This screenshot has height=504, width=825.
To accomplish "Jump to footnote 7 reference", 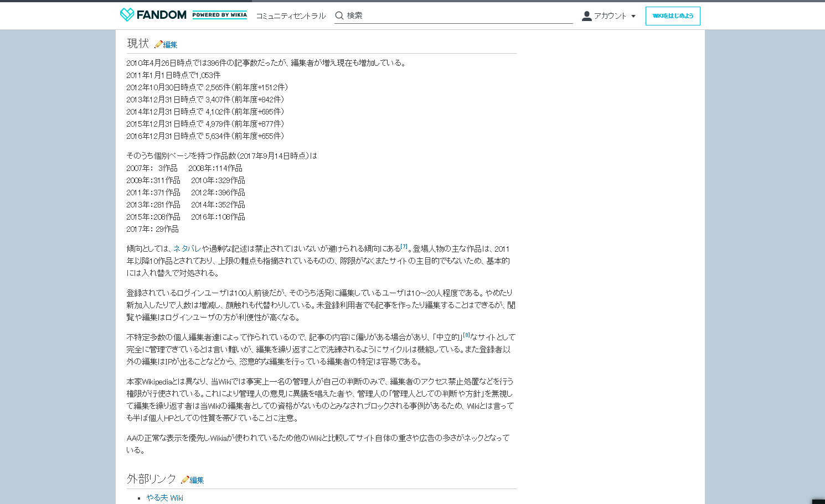I will coord(404,247).
